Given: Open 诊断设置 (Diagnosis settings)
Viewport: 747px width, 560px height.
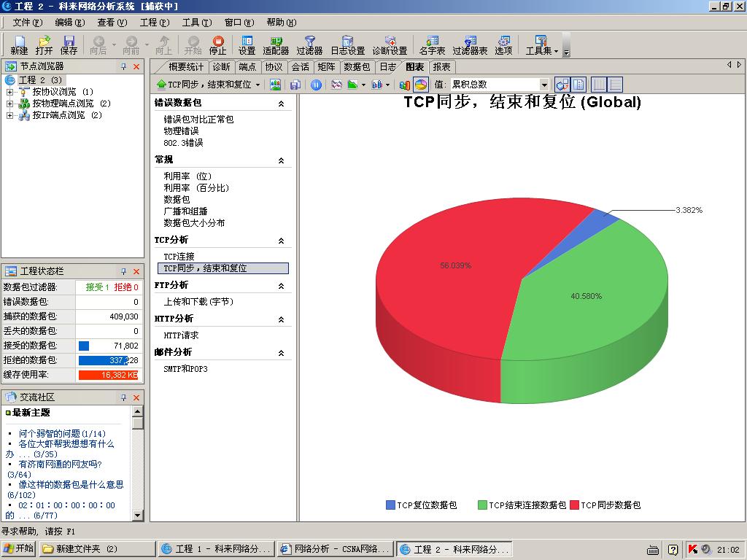Looking at the screenshot, I should click(390, 45).
